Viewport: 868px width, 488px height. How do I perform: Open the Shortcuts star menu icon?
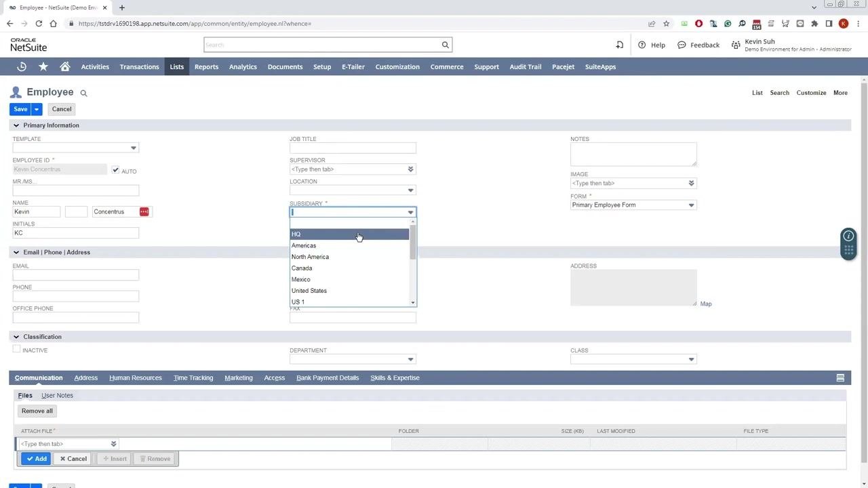(43, 66)
